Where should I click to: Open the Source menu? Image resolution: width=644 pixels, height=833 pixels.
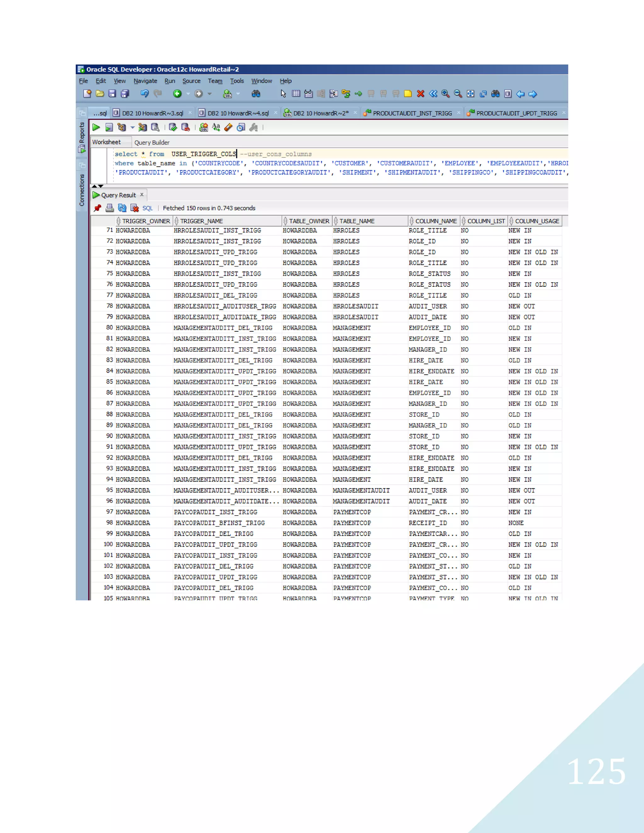point(192,81)
